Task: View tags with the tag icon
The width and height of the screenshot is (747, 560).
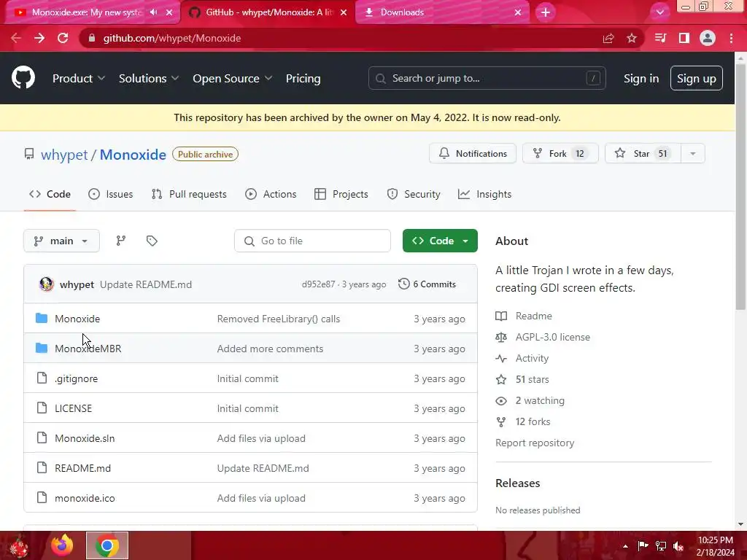Action: point(152,241)
